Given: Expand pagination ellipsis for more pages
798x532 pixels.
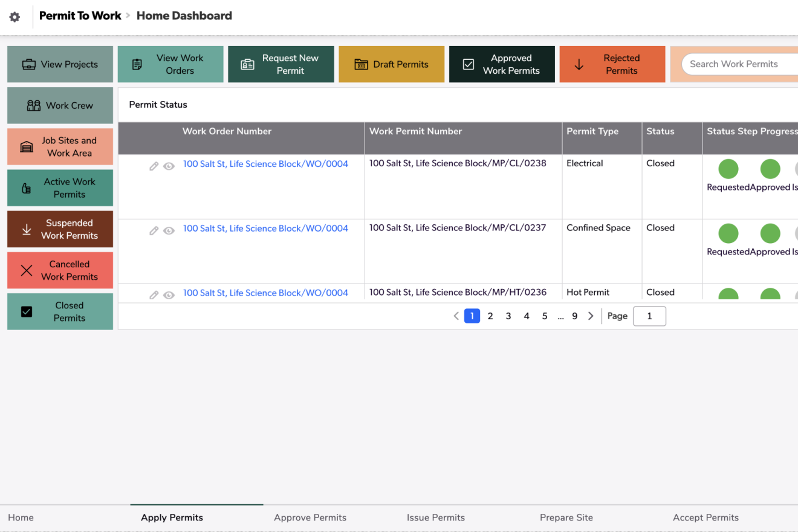Looking at the screenshot, I should click(x=560, y=316).
